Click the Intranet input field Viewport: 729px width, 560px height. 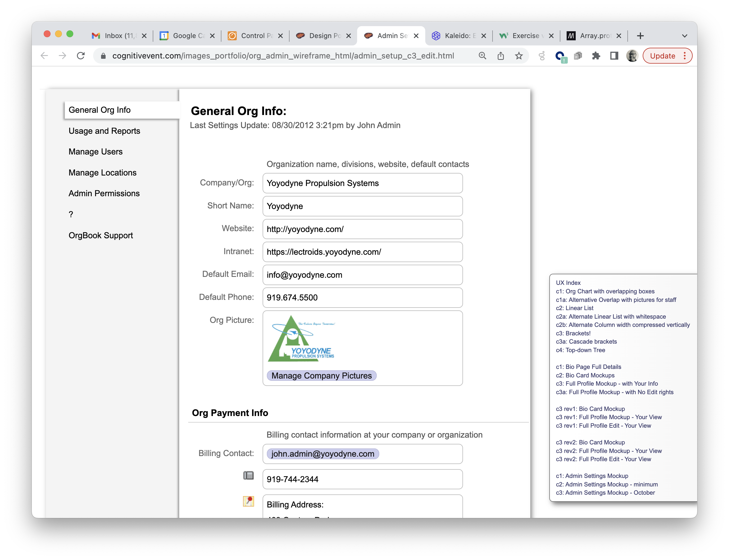pyautogui.click(x=363, y=252)
